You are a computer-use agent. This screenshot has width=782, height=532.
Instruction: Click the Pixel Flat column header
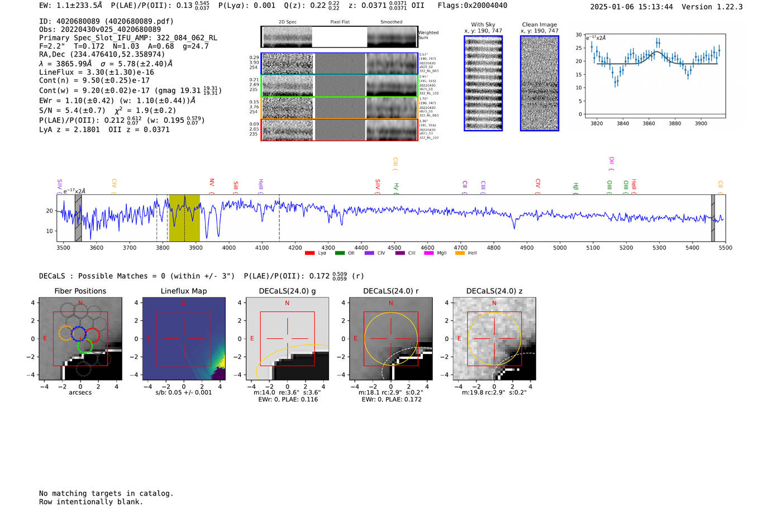click(x=340, y=22)
